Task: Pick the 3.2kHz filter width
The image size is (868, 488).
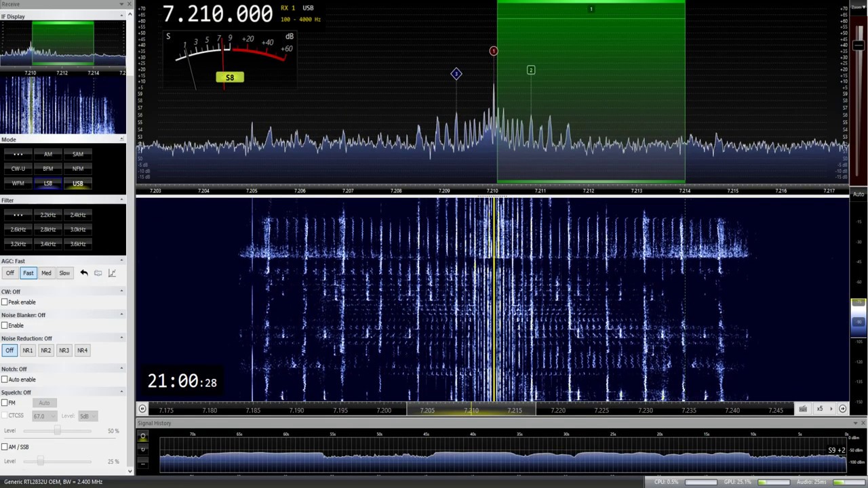Action: click(18, 244)
